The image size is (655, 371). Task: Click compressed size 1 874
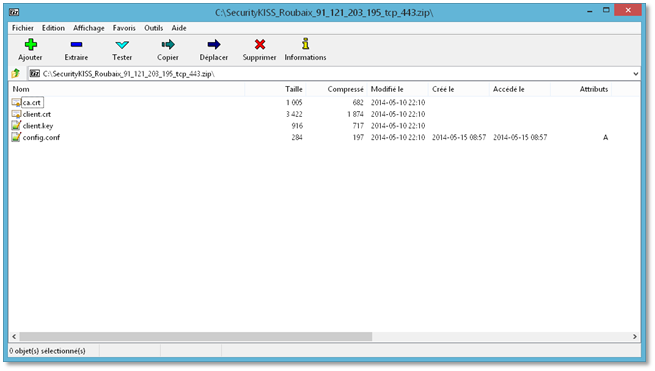pos(355,114)
